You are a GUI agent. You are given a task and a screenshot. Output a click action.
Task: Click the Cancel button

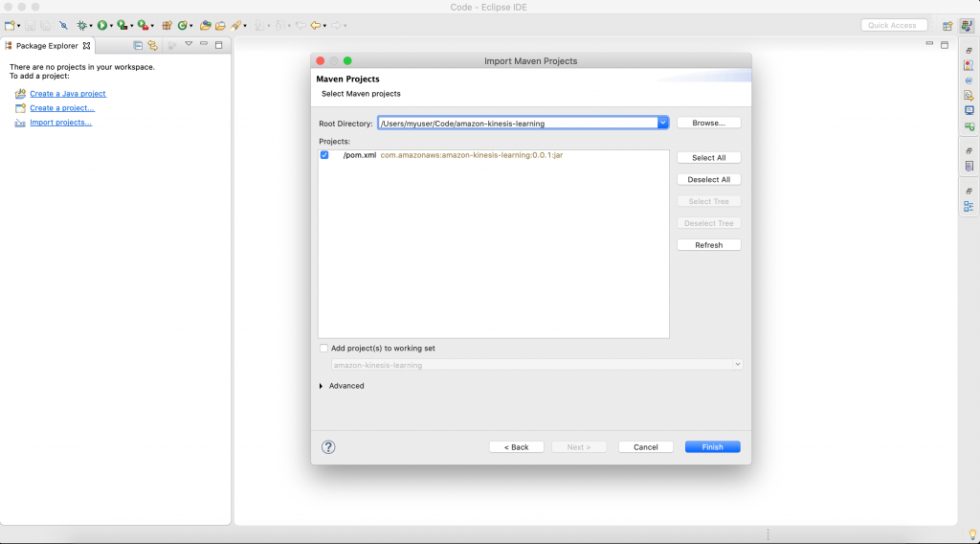point(646,447)
